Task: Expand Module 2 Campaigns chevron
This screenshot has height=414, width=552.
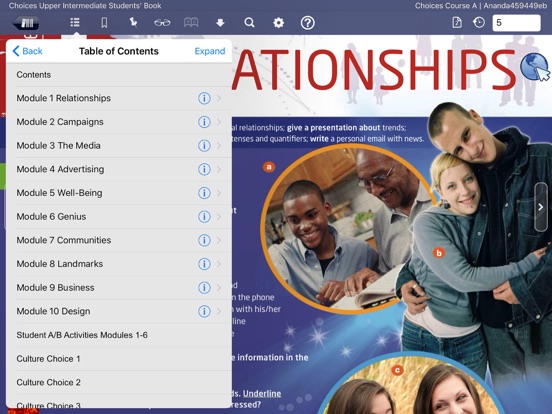Action: click(x=219, y=122)
